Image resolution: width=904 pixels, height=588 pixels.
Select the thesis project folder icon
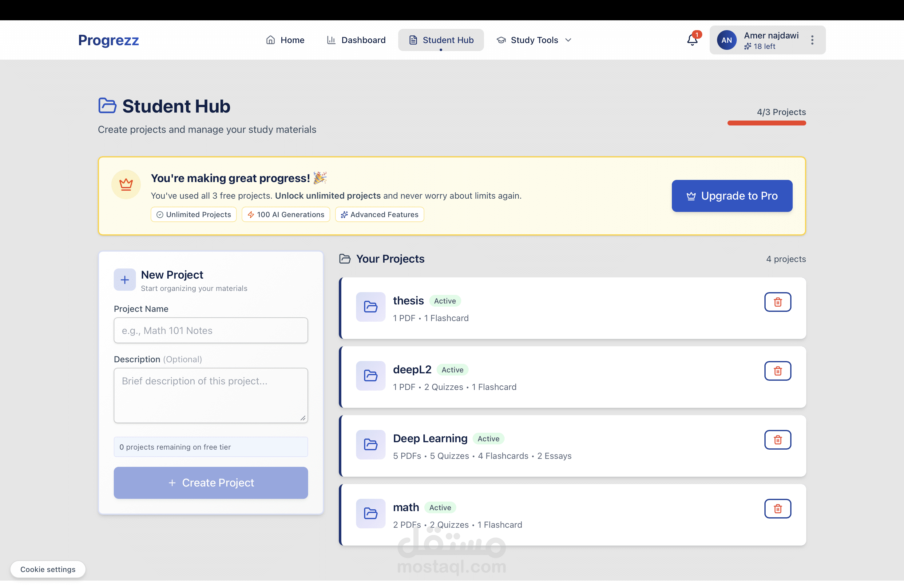(370, 307)
